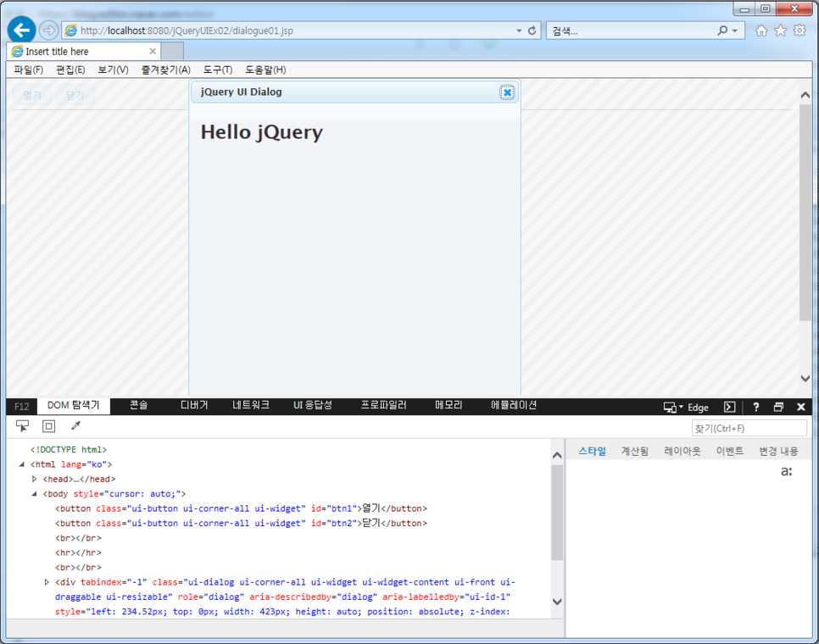Open the 스타일 pane tab
819x644 pixels.
(592, 451)
